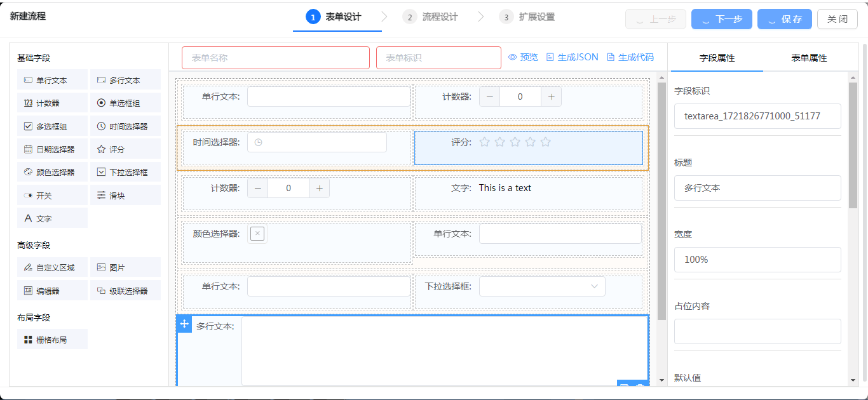
Task: Pick the 时间选择器 palette component
Action: [x=125, y=126]
